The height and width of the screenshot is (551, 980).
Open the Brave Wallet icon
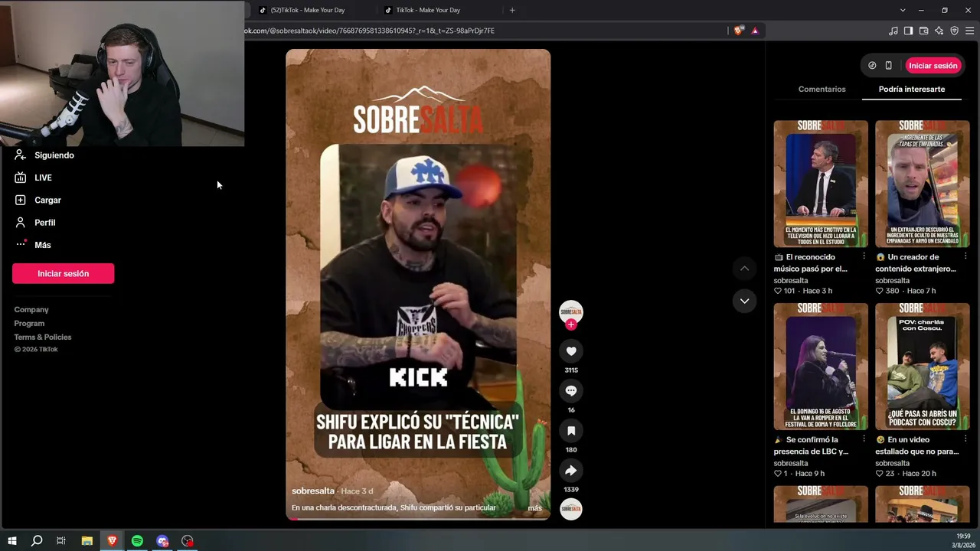pos(924,31)
